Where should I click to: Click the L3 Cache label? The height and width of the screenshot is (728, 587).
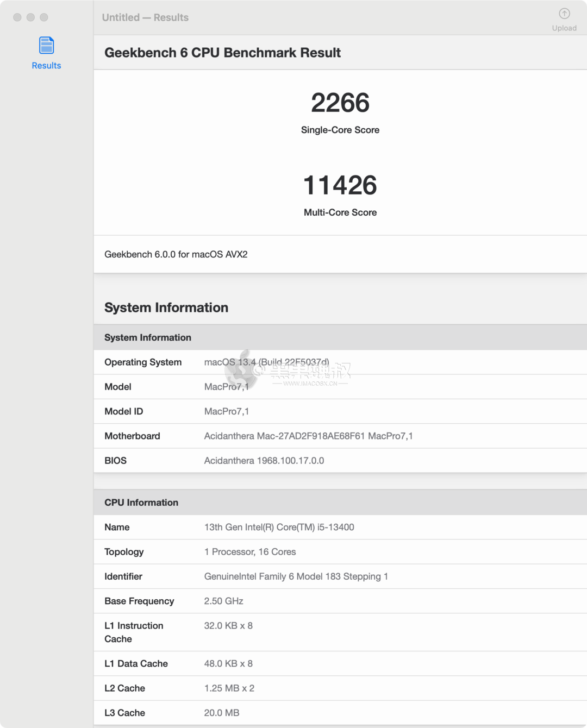[124, 713]
